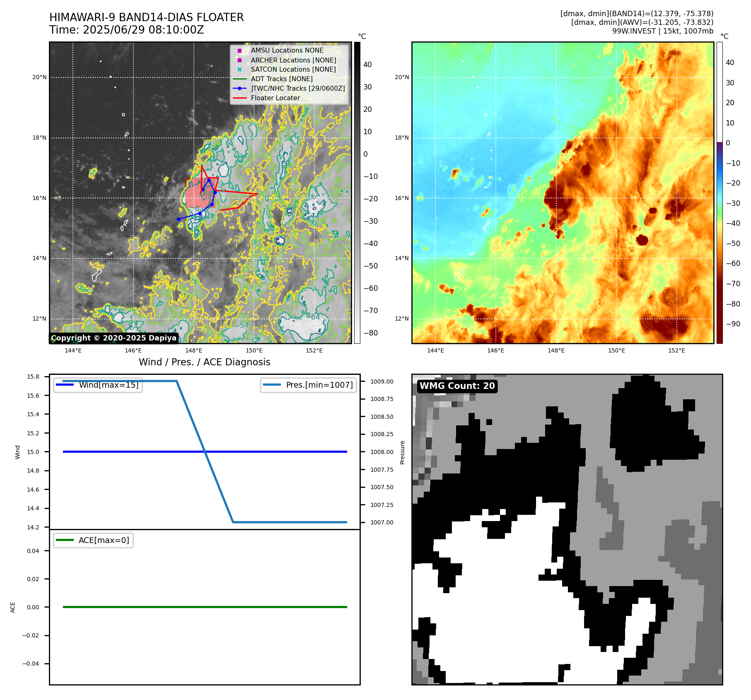Select the grayscale temperature colorbar of the BAND14 map
751x700 pixels.
(357, 193)
